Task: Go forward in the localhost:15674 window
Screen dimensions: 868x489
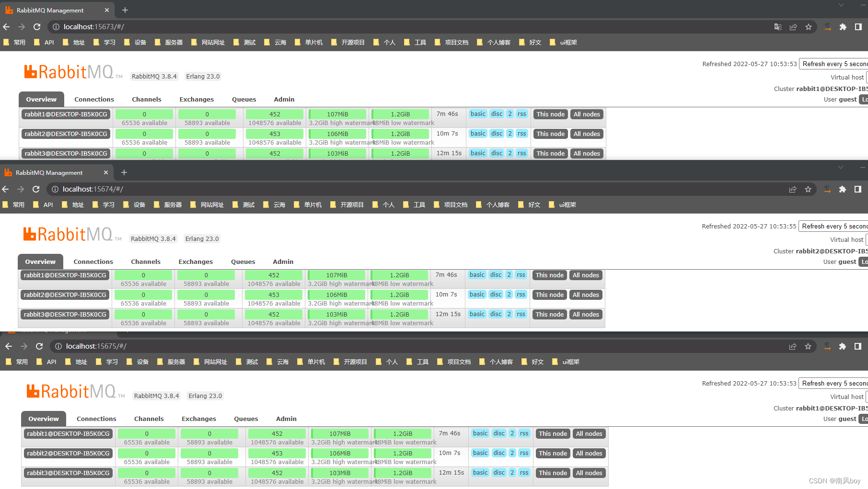Action: [x=21, y=189]
